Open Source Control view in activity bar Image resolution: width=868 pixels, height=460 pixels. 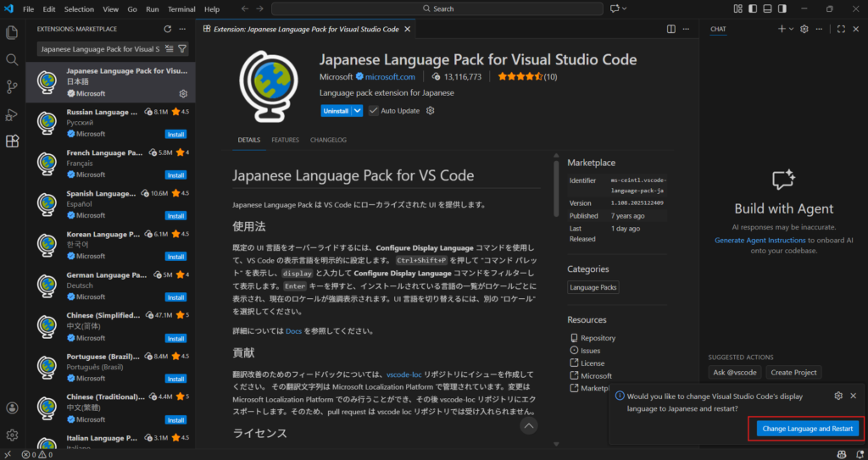coord(12,87)
